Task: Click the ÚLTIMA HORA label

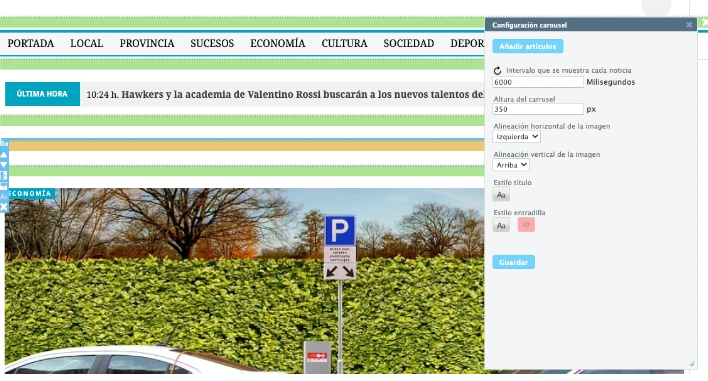Action: [x=42, y=94]
